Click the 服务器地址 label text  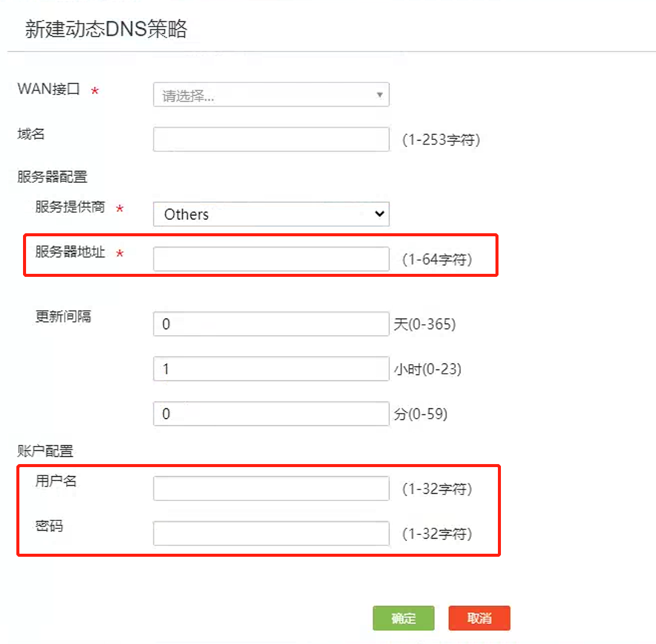click(x=70, y=253)
